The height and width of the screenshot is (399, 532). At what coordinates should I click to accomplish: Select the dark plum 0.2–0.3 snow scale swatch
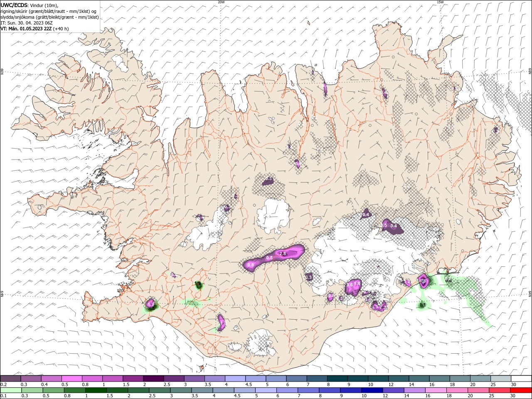(10, 379)
